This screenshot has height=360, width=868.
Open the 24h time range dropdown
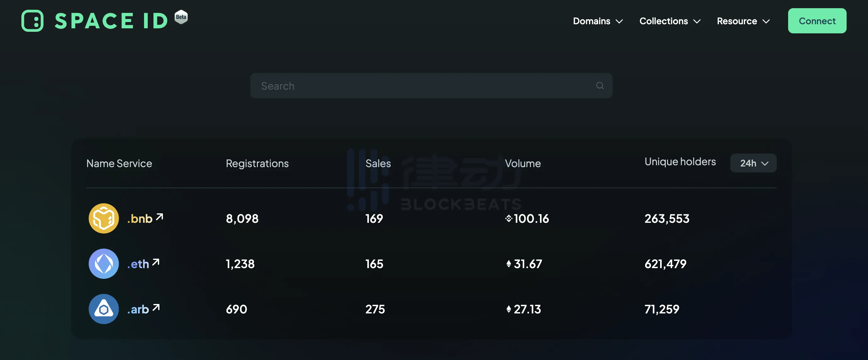tap(754, 163)
